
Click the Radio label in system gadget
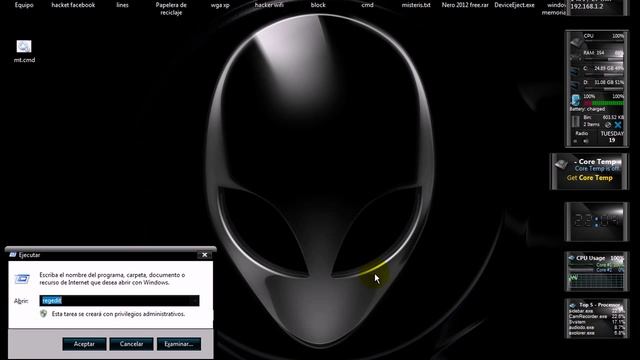click(x=582, y=133)
